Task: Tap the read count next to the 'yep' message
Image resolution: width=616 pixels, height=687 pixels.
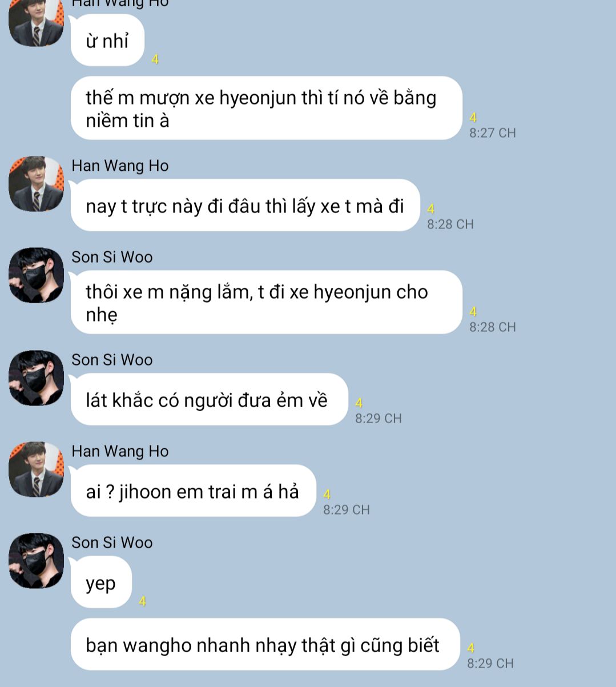Action: 142,601
